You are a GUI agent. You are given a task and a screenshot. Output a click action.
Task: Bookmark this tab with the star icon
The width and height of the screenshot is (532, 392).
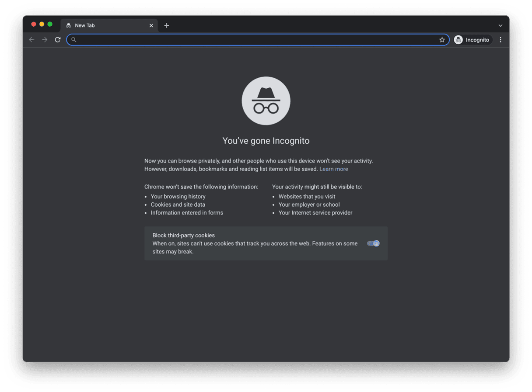442,40
